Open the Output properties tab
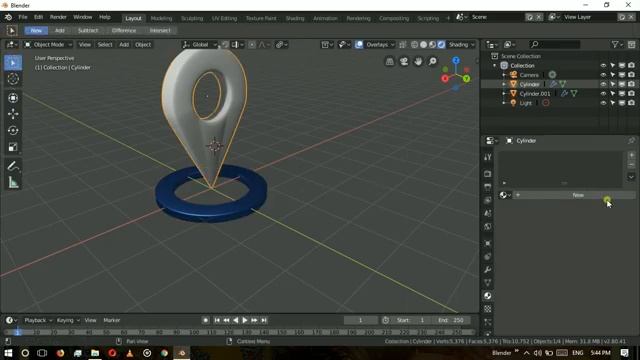This screenshot has height=360, width=640. pyautogui.click(x=488, y=187)
